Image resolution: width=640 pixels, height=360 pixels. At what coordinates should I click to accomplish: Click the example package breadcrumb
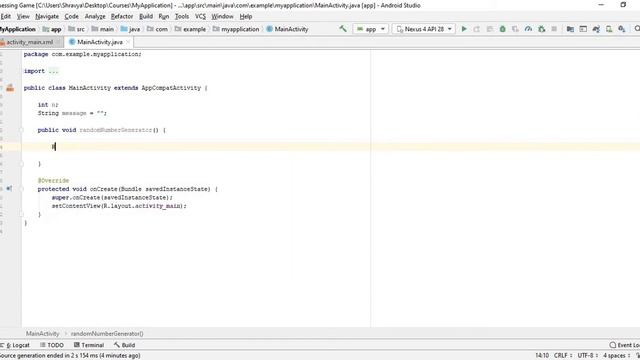[x=190, y=29]
